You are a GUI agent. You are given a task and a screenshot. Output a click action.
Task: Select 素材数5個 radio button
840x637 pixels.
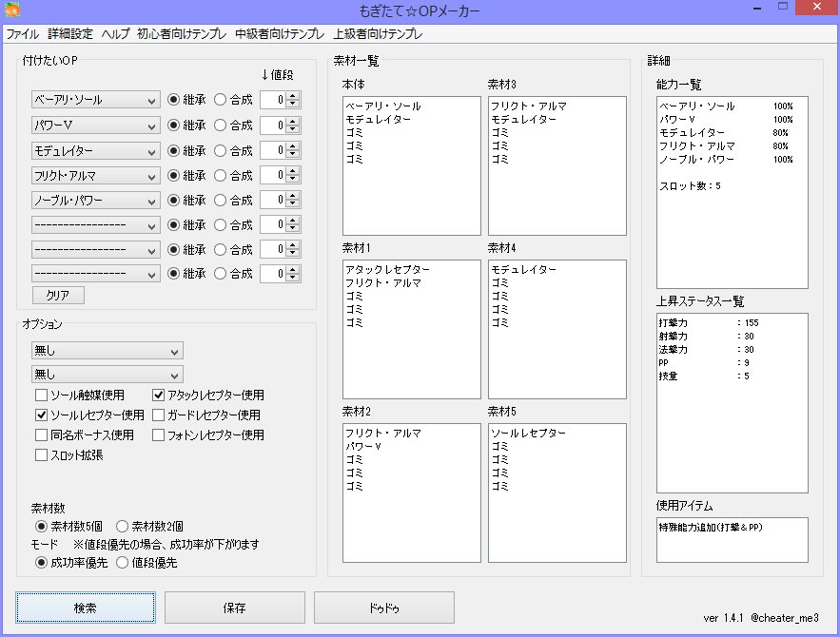point(68,526)
